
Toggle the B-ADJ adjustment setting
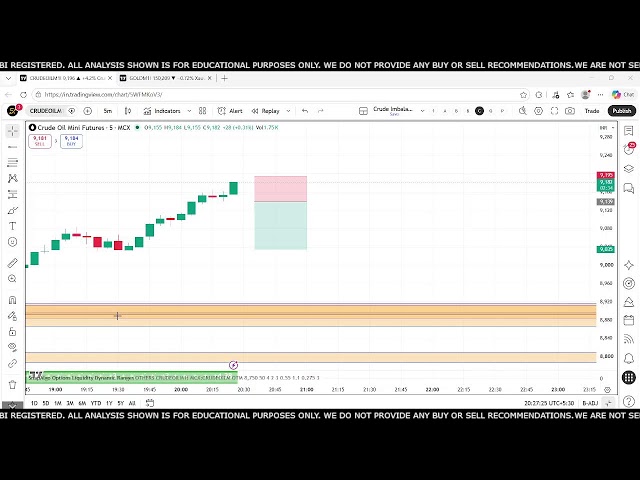590,403
